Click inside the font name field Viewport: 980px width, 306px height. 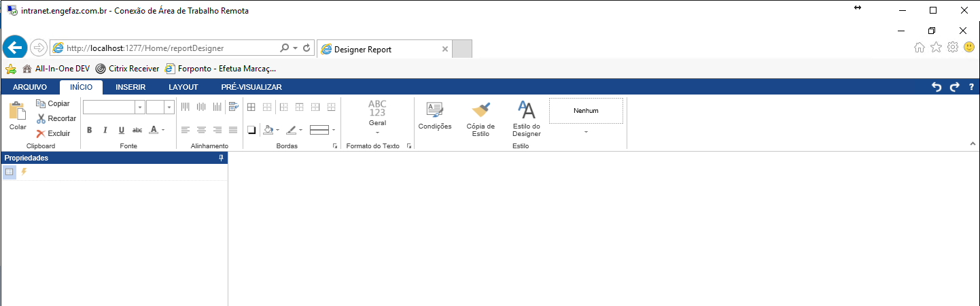coord(109,107)
